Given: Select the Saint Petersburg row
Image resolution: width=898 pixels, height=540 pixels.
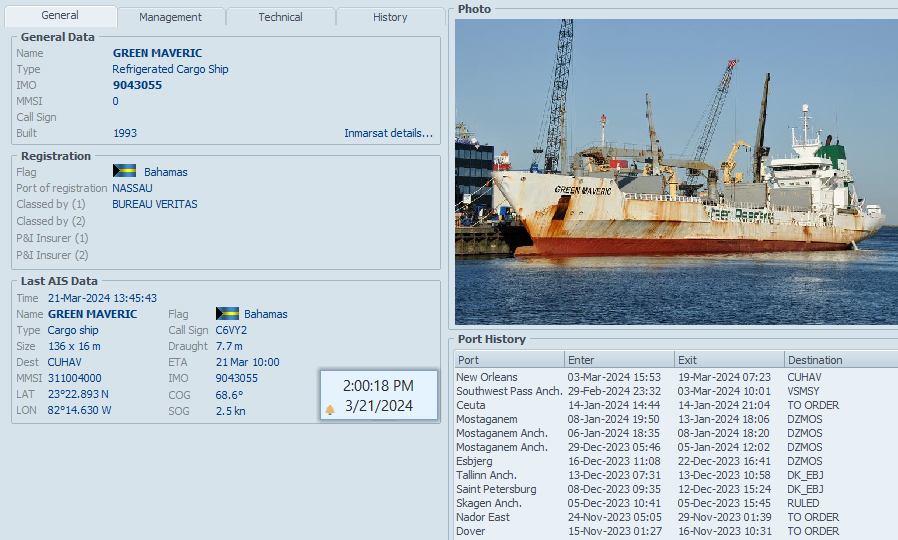Looking at the screenshot, I should [676, 489].
